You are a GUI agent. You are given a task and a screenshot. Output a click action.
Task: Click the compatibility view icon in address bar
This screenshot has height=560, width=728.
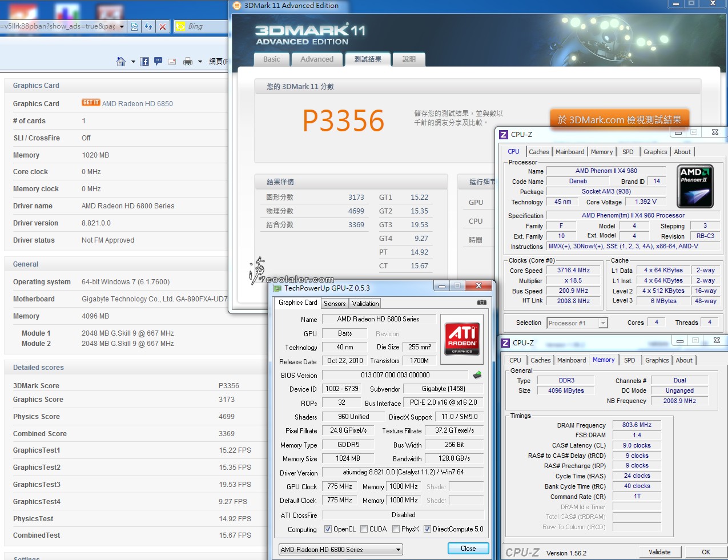(134, 26)
